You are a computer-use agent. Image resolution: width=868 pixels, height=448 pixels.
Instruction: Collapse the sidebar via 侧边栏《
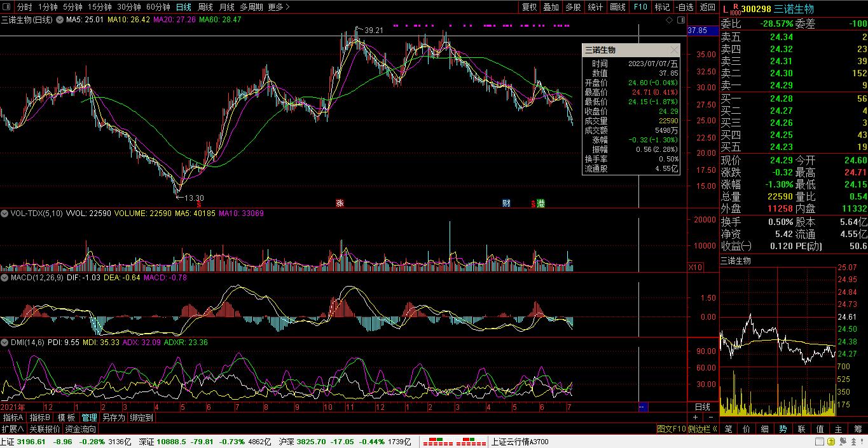coord(703,429)
